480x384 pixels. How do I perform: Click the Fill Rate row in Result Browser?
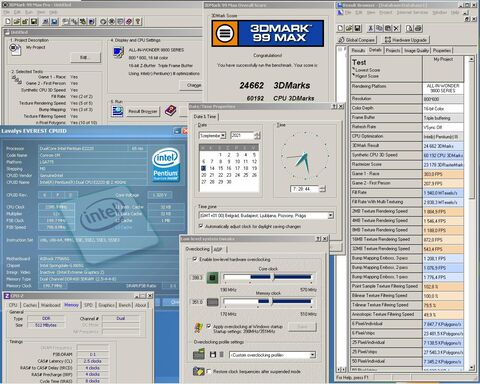point(407,193)
